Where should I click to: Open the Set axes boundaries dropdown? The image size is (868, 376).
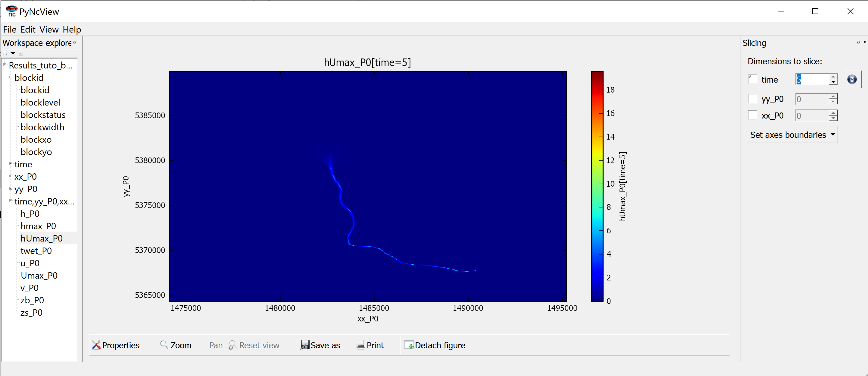(792, 134)
